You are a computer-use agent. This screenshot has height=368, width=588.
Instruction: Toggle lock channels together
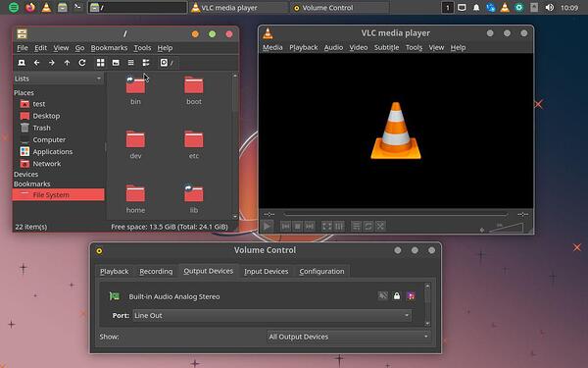coord(397,296)
